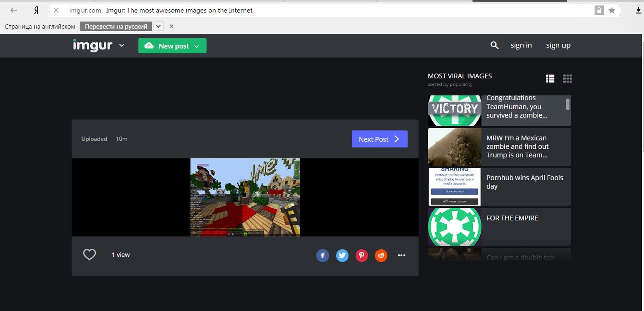Image resolution: width=644 pixels, height=311 pixels.
Task: Open 'Pornhub wins April Fools day' post
Action: (x=525, y=182)
